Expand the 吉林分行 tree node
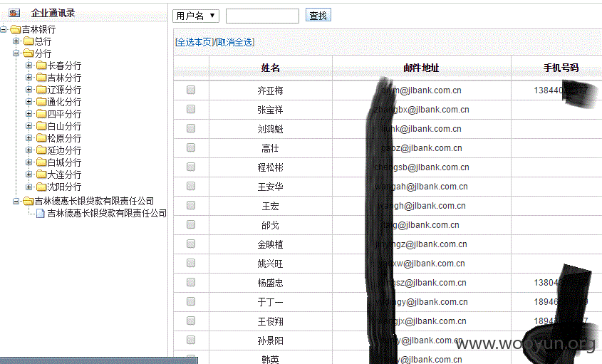The width and height of the screenshot is (602, 364). pyautogui.click(x=28, y=77)
